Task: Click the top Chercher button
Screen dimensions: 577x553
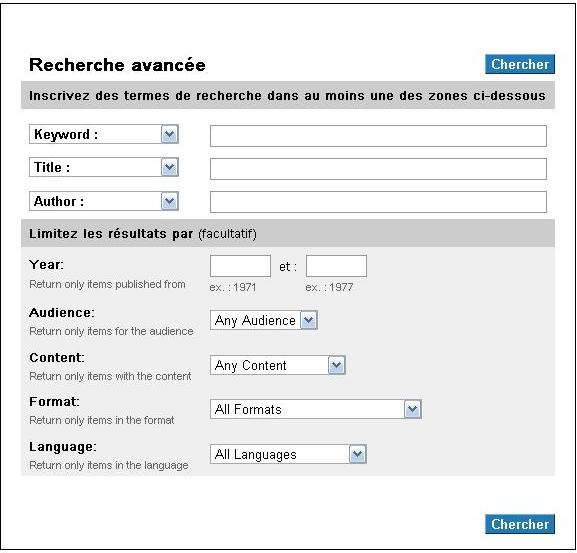Action: tap(520, 64)
